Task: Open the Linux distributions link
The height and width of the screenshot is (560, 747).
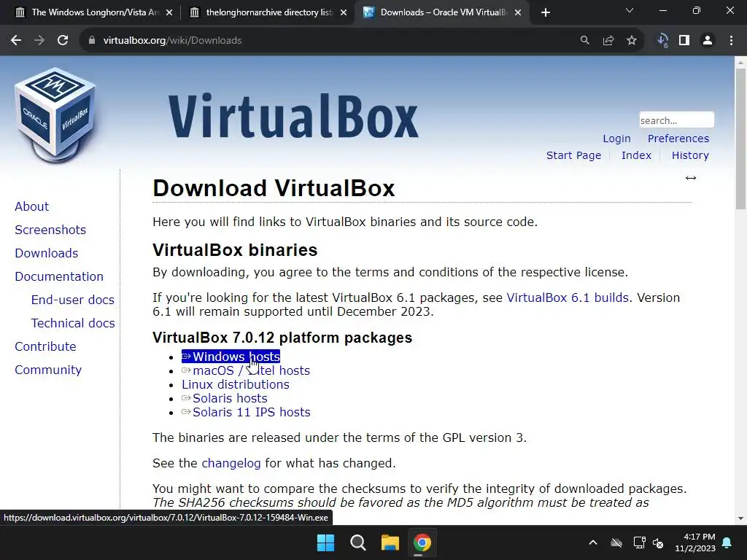Action: click(236, 384)
